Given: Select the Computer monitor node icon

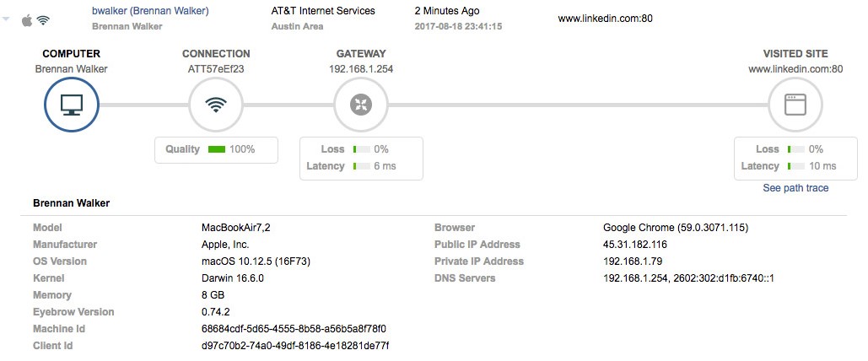Looking at the screenshot, I should 72,105.
